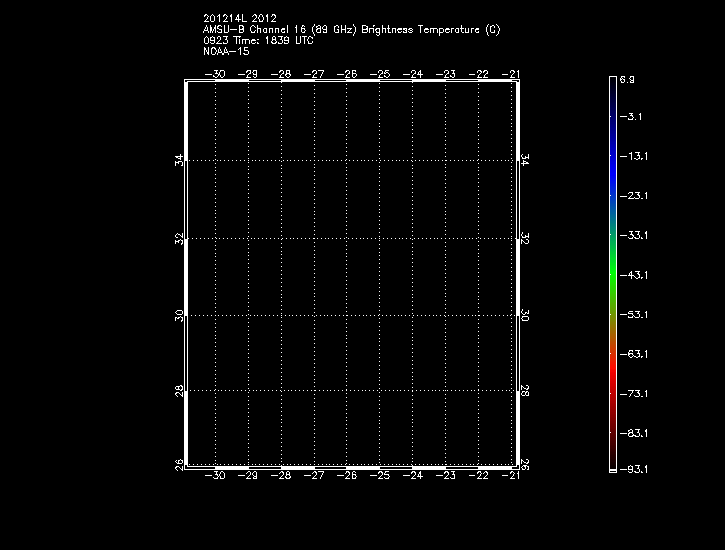This screenshot has height=550, width=725.
Task: Click the 32 latitude label on right axis
Action: [524, 239]
